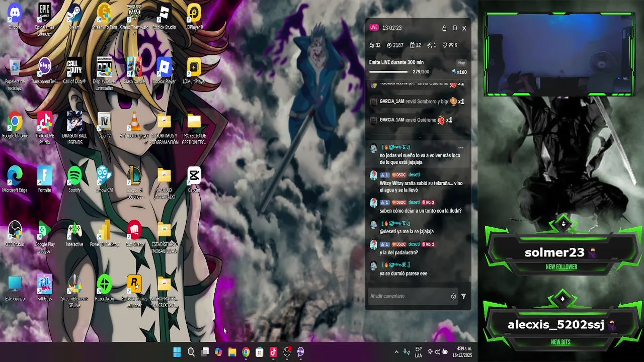Screen dimensions: 644x362
Task: Open live panel settings gear
Action: (x=455, y=28)
